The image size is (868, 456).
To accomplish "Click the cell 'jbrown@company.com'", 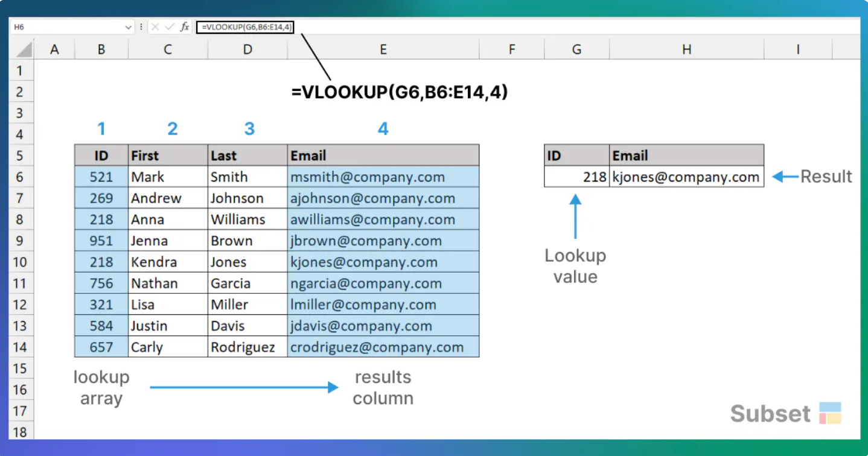I will [383, 241].
